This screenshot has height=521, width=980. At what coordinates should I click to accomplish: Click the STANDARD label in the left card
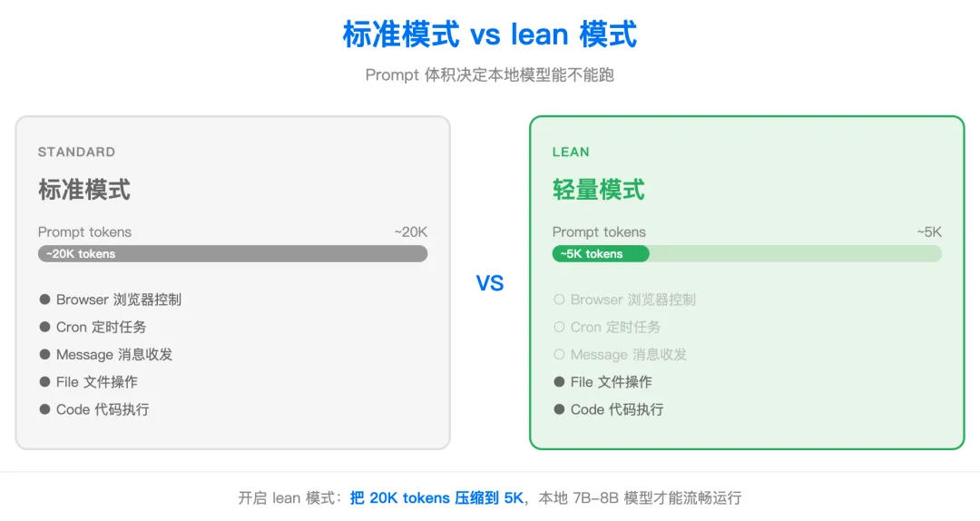point(76,152)
